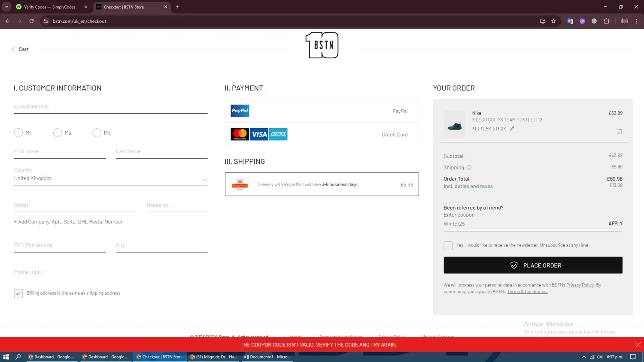Image resolution: width=644 pixels, height=362 pixels.
Task: Click the BSTN logo at top
Action: [x=322, y=45]
